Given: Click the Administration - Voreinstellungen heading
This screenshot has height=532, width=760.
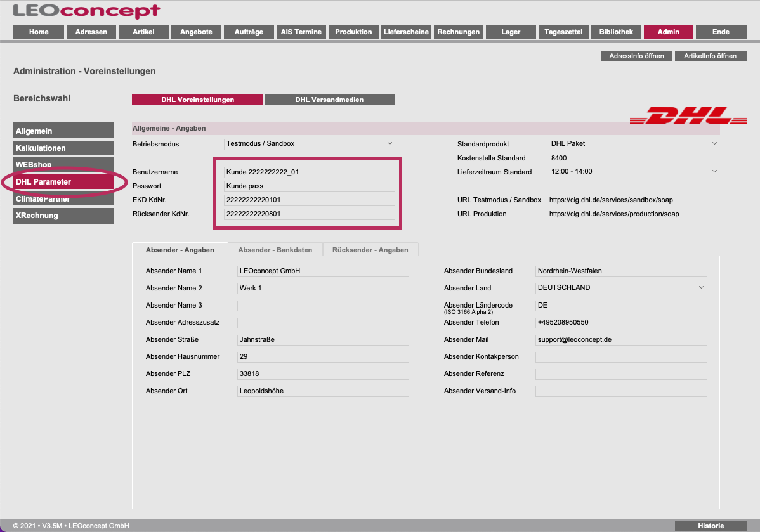Looking at the screenshot, I should 84,71.
